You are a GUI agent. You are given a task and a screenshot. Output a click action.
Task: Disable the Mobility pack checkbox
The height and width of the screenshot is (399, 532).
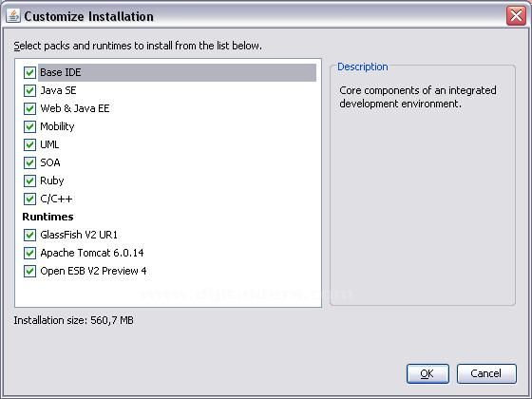(29, 126)
